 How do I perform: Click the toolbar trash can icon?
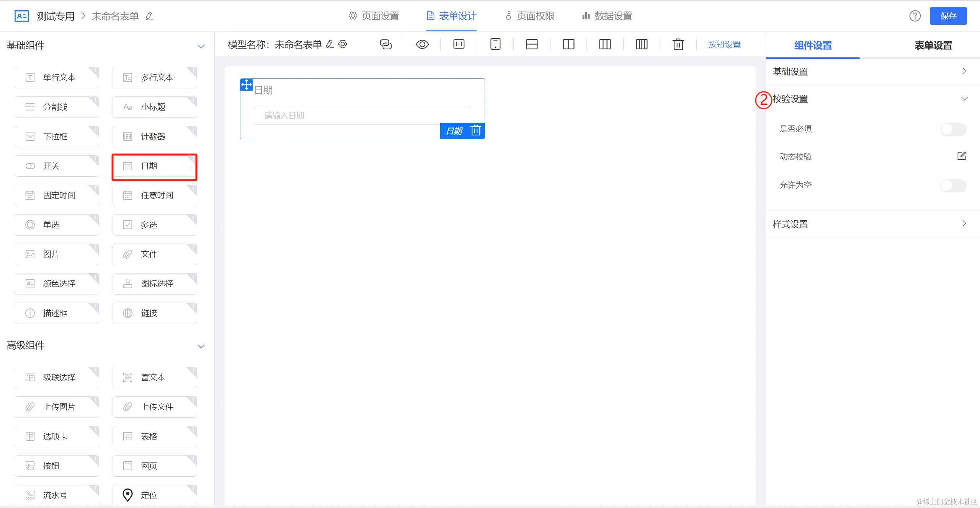[678, 44]
